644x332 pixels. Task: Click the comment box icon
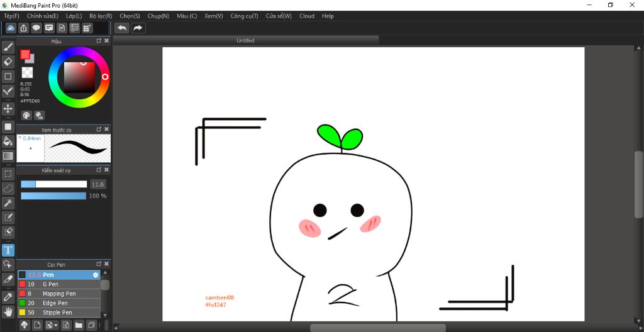[x=49, y=28]
